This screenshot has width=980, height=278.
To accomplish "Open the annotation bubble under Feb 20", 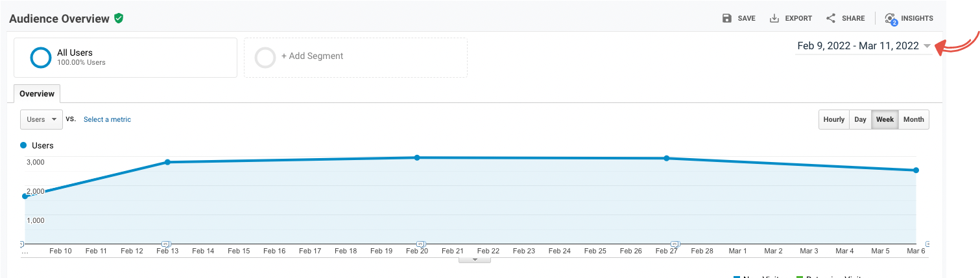I will [x=420, y=244].
